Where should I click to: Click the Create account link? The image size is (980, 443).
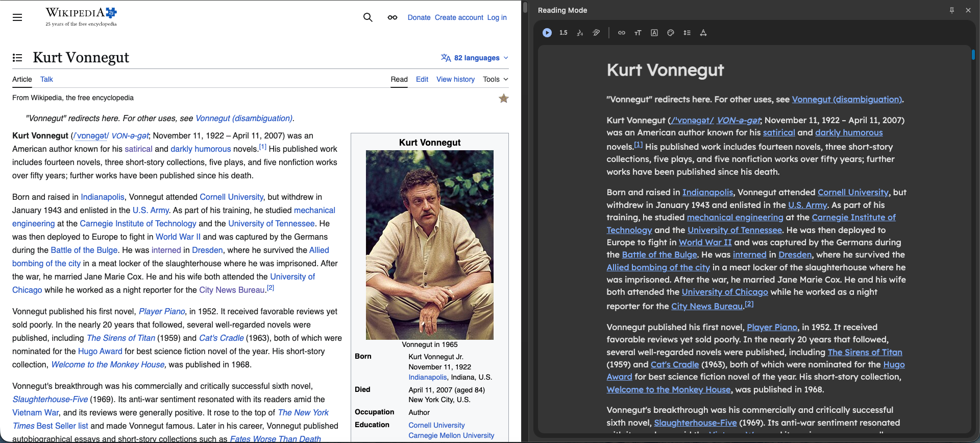[x=459, y=17]
